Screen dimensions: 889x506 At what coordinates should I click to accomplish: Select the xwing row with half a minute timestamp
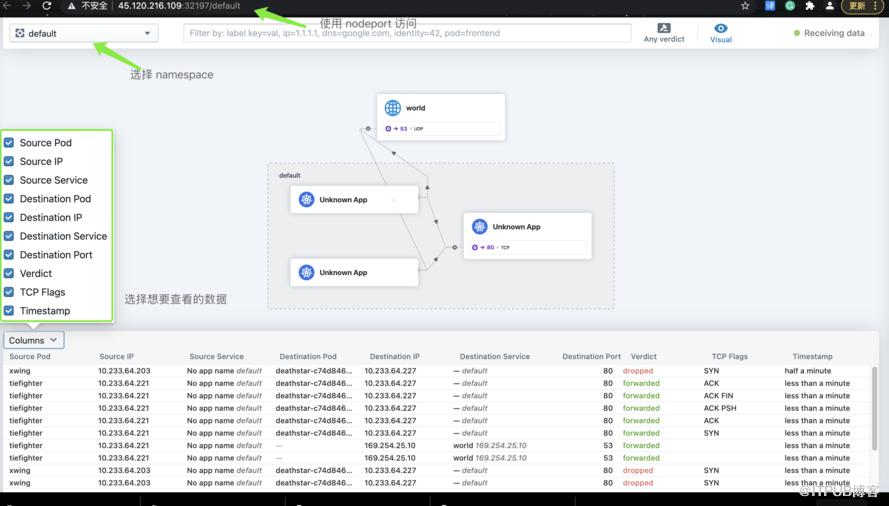[437, 370]
